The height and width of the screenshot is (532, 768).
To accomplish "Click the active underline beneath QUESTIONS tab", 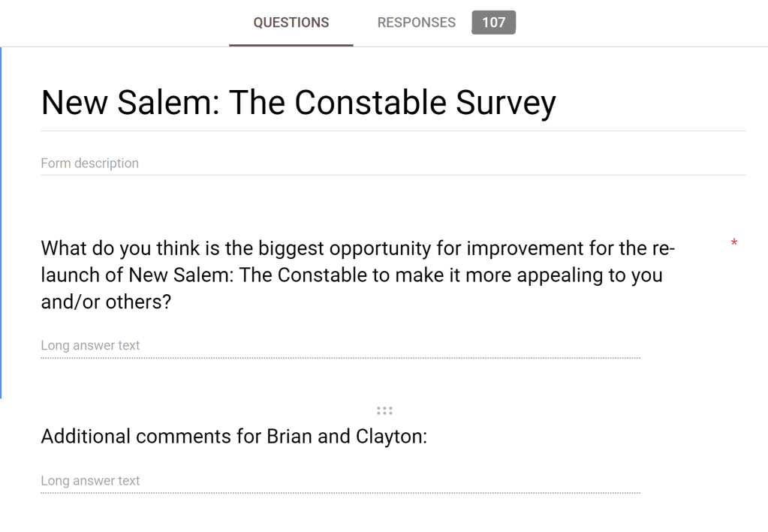I will 291,45.
